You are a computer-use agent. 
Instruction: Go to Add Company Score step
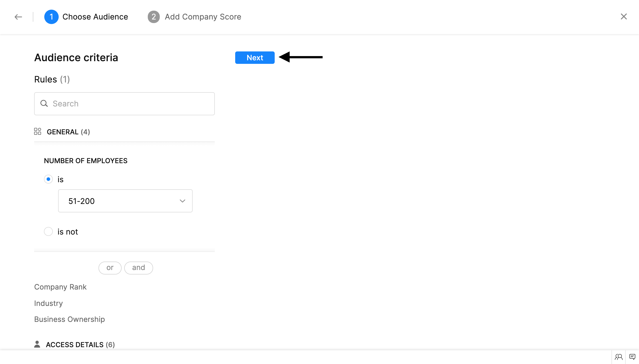click(203, 17)
